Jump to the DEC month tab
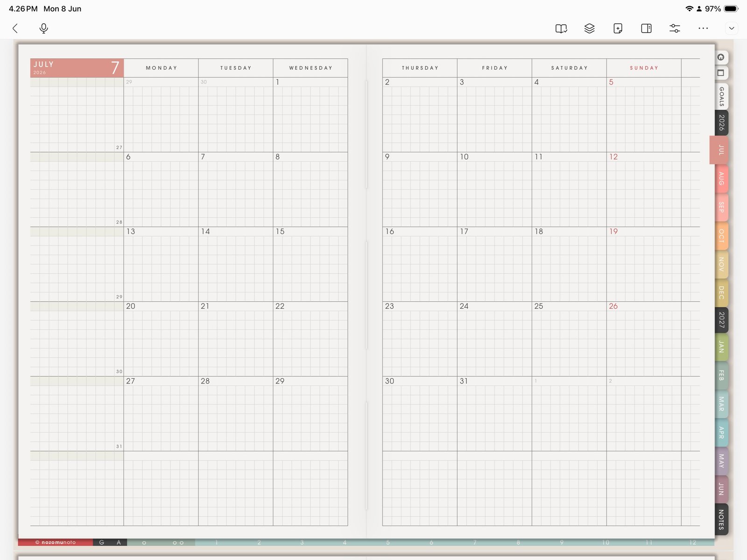The width and height of the screenshot is (747, 560). 722,292
